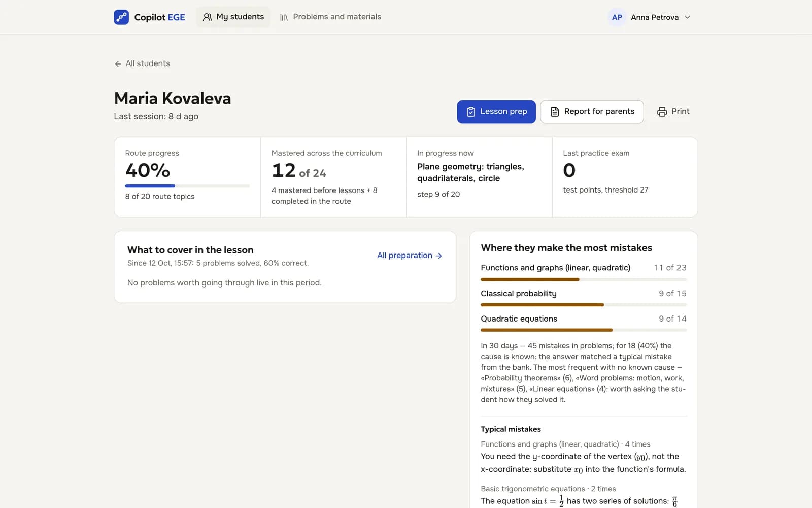Switch to the My students tab

(233, 17)
